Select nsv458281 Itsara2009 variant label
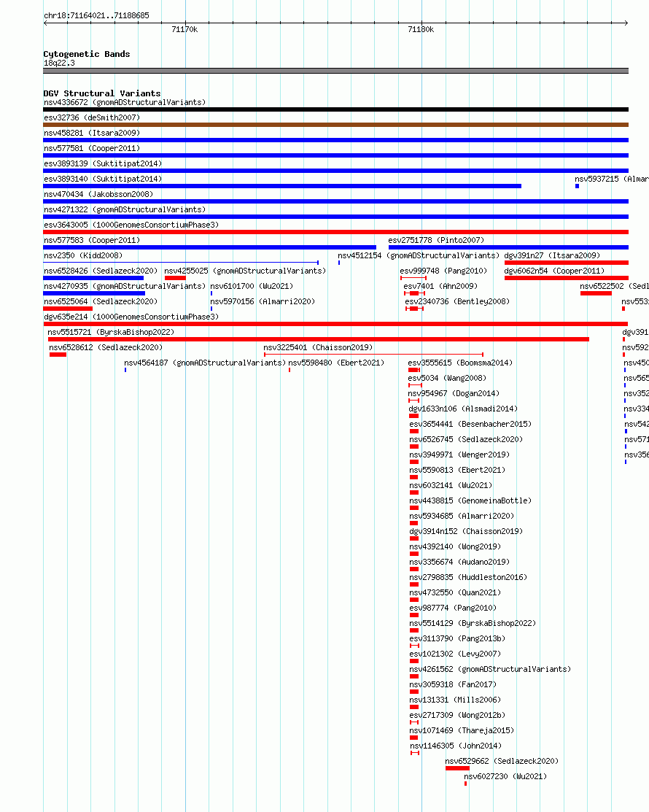Screen dimensions: 649x812 click(92, 133)
